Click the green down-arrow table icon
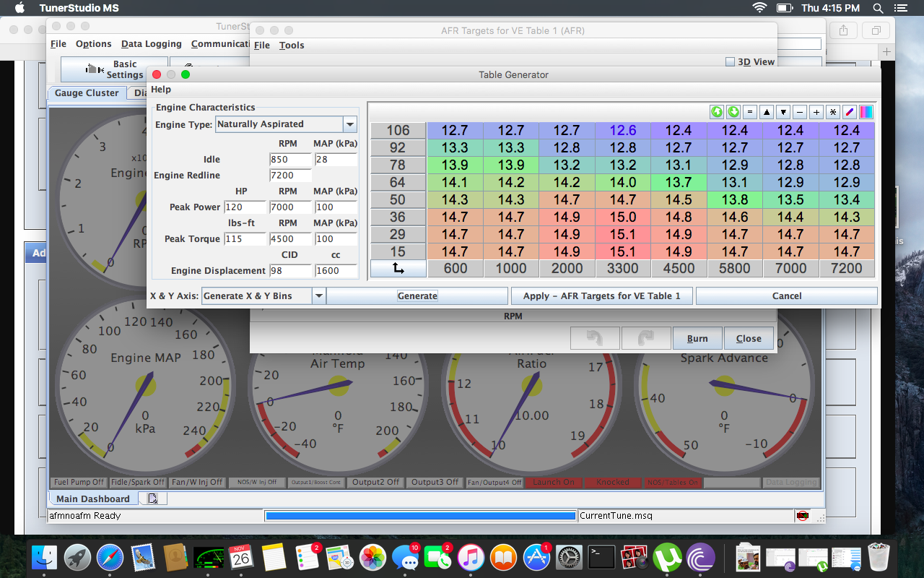924x578 pixels. pos(733,112)
